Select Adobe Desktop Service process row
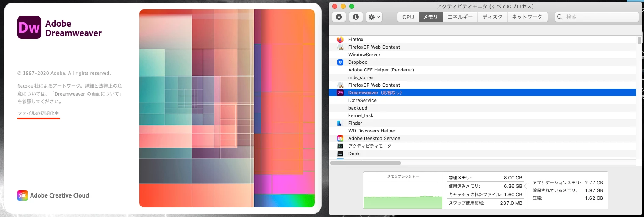The height and width of the screenshot is (217, 644). click(x=483, y=138)
